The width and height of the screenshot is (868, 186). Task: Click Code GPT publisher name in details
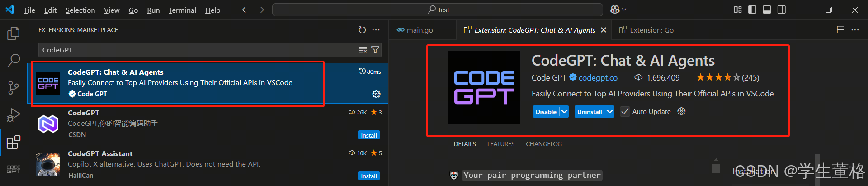click(548, 78)
